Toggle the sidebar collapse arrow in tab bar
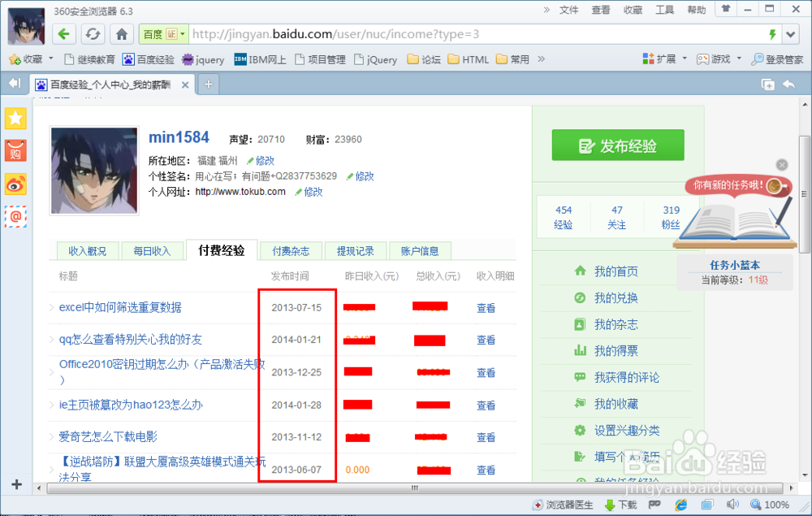Screen dimensions: 812x516 15,84
